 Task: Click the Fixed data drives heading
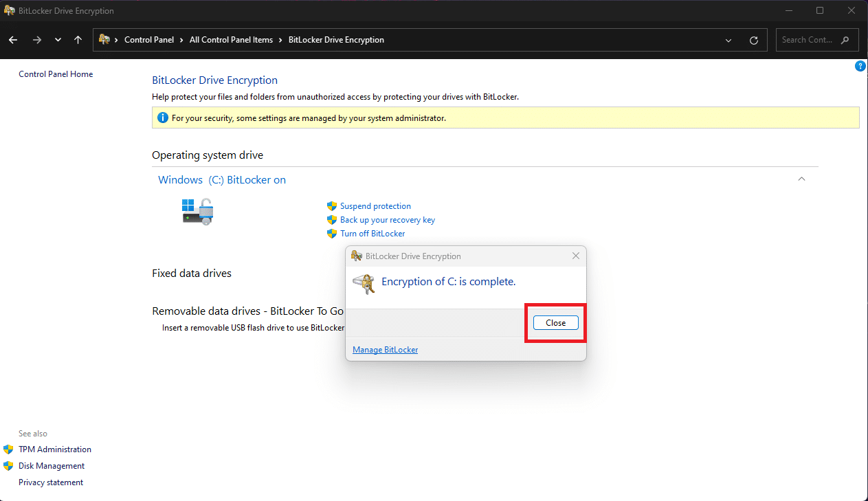pos(192,274)
